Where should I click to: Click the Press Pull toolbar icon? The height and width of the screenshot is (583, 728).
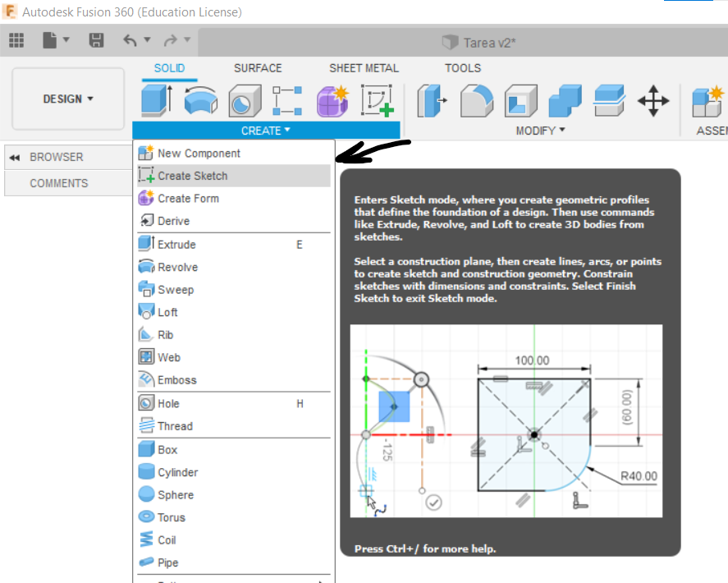click(432, 100)
